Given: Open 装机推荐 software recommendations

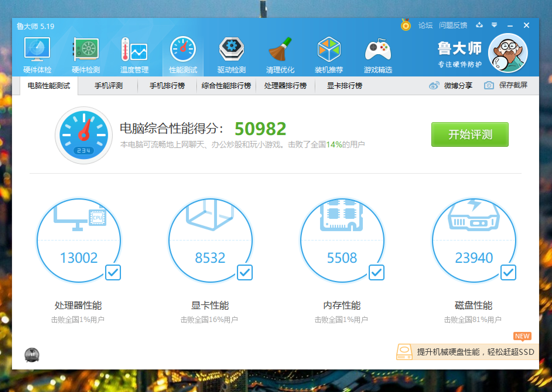Looking at the screenshot, I should pyautogui.click(x=329, y=55).
